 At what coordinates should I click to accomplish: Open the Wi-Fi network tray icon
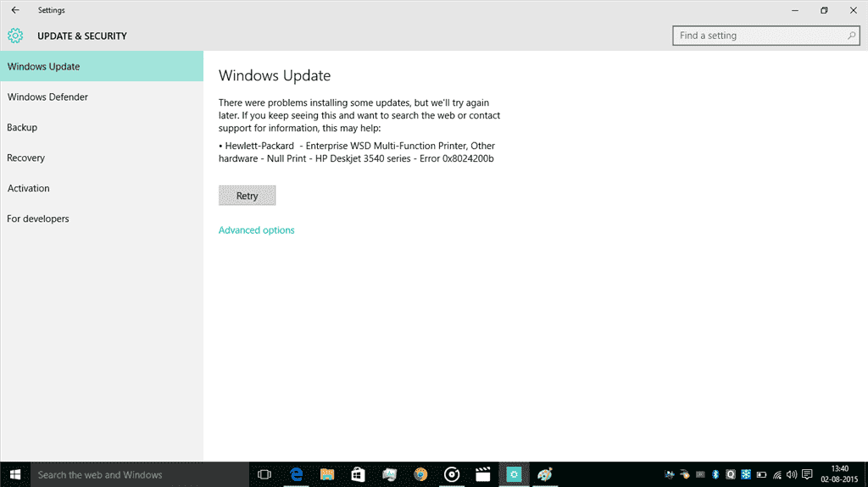tap(777, 475)
